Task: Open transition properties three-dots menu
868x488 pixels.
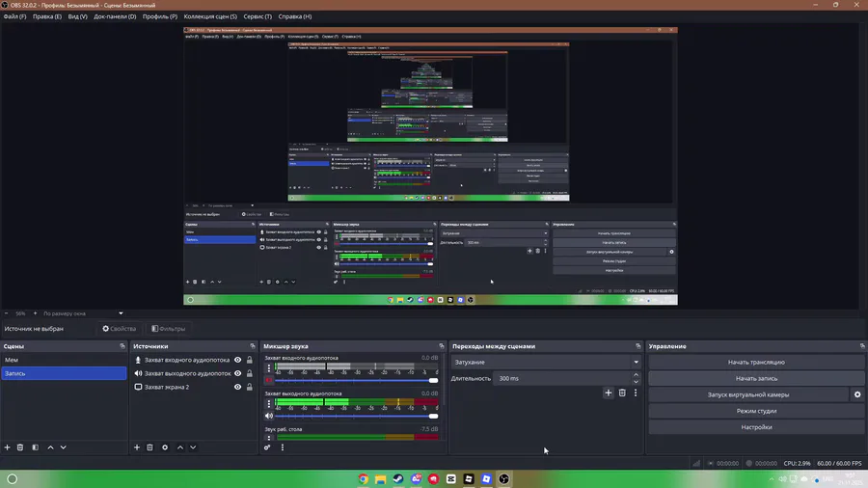Action: 636,393
